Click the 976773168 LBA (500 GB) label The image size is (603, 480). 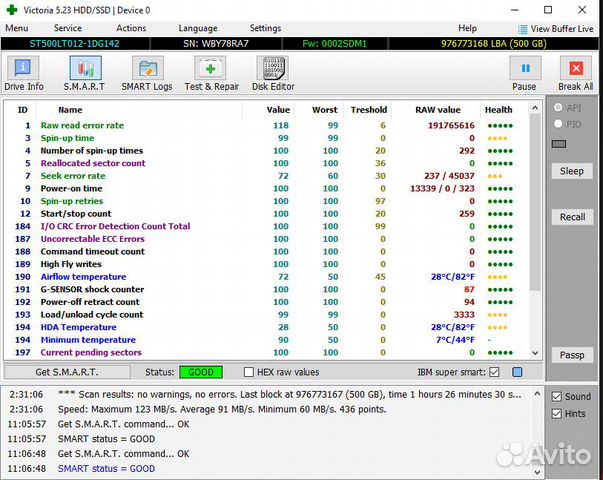click(494, 43)
